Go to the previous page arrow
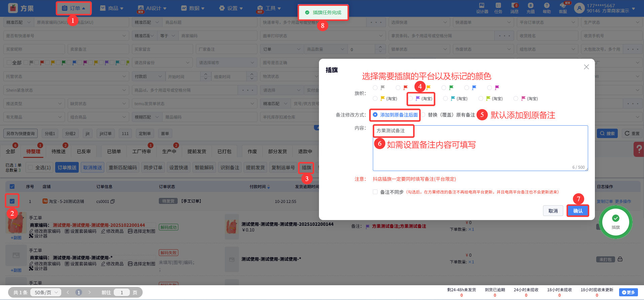This screenshot has height=300, width=644. pos(68,292)
